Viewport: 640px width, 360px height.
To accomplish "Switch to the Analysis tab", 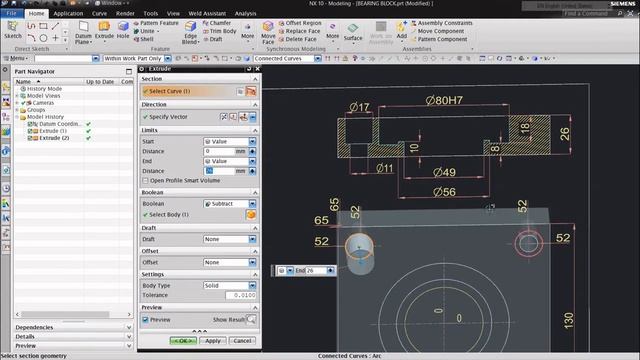I will (x=245, y=13).
